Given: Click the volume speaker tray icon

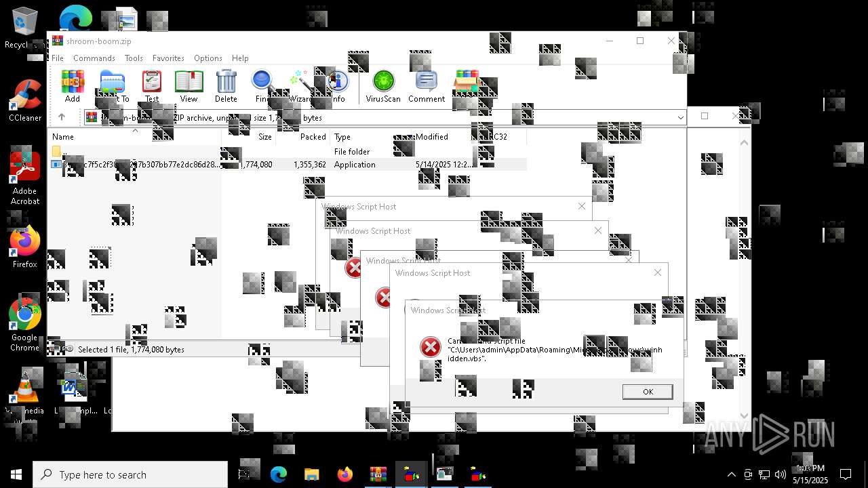Looking at the screenshot, I should (x=781, y=474).
